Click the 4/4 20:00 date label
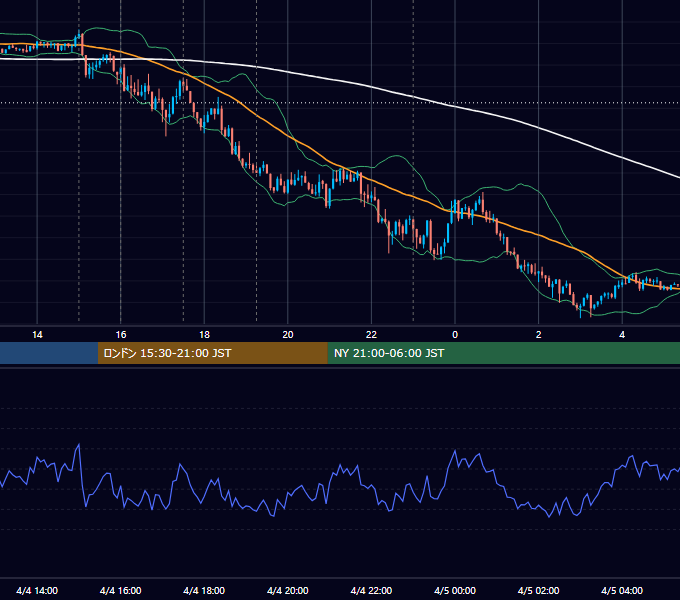The width and height of the screenshot is (680, 600). (288, 590)
